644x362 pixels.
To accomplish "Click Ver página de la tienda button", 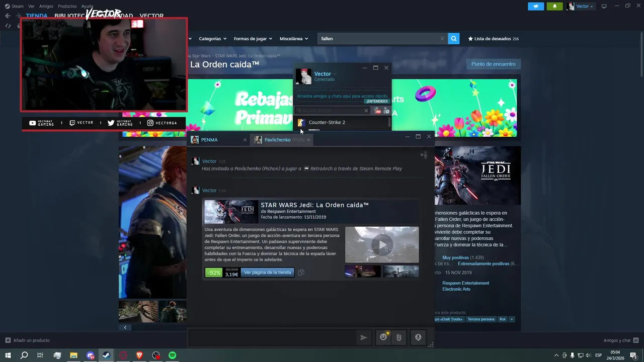I will (268, 273).
